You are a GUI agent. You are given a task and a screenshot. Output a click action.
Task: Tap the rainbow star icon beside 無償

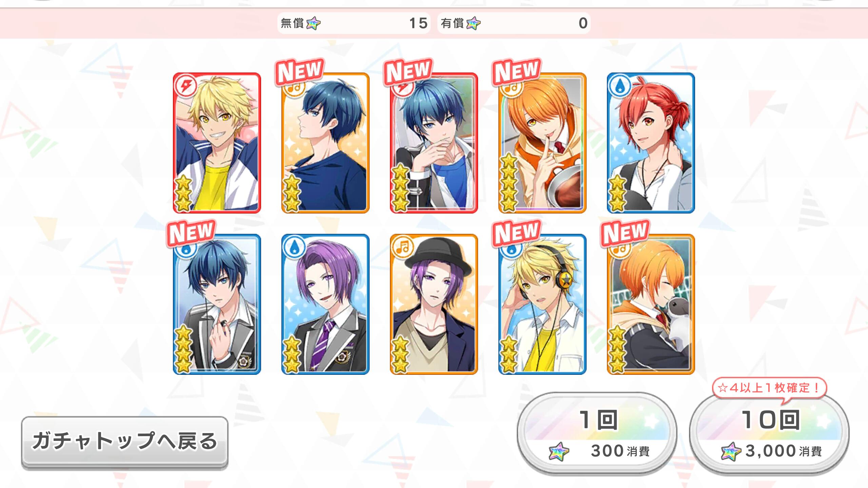coord(313,23)
